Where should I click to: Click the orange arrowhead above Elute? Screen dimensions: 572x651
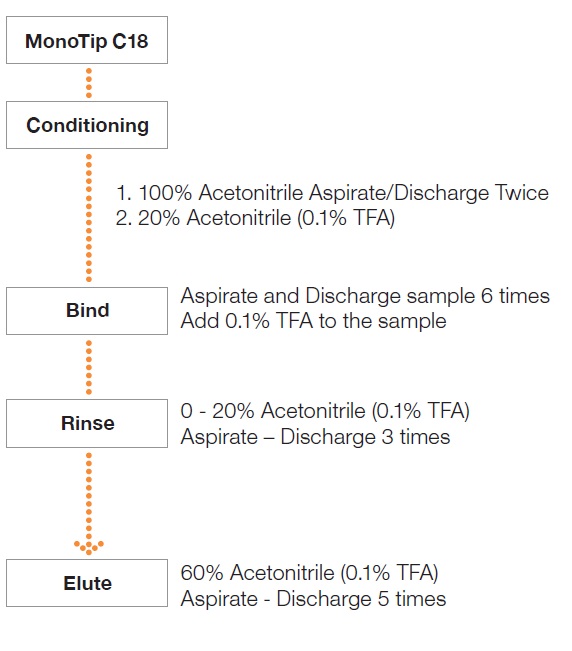click(89, 547)
